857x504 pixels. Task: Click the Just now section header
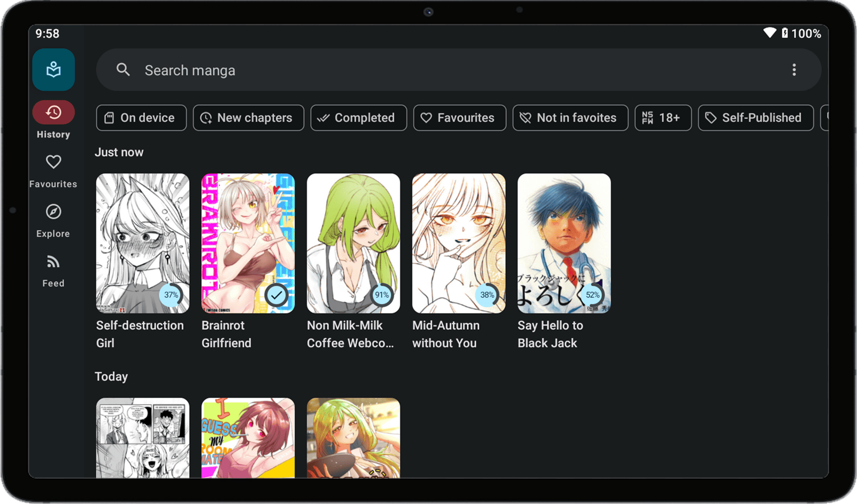119,152
